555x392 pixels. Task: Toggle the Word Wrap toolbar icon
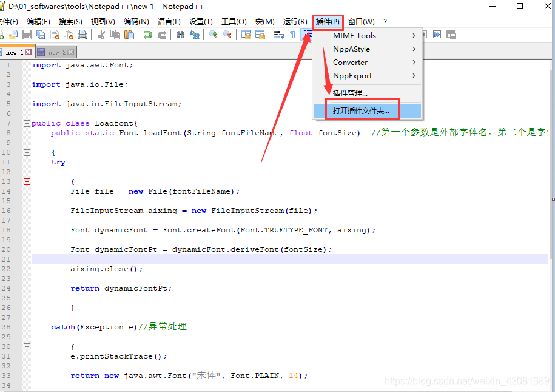click(x=279, y=35)
